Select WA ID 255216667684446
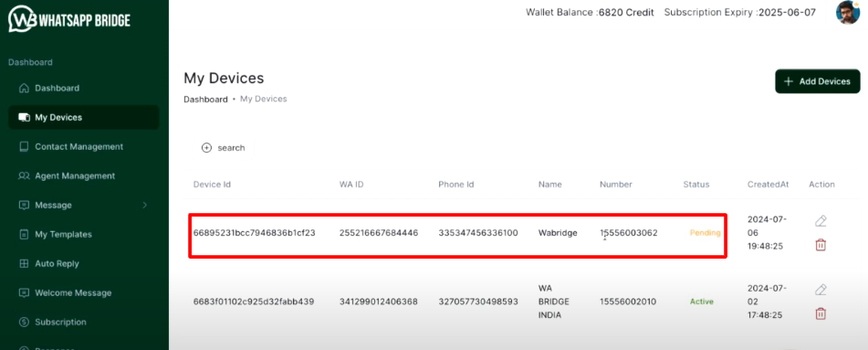 [x=379, y=233]
